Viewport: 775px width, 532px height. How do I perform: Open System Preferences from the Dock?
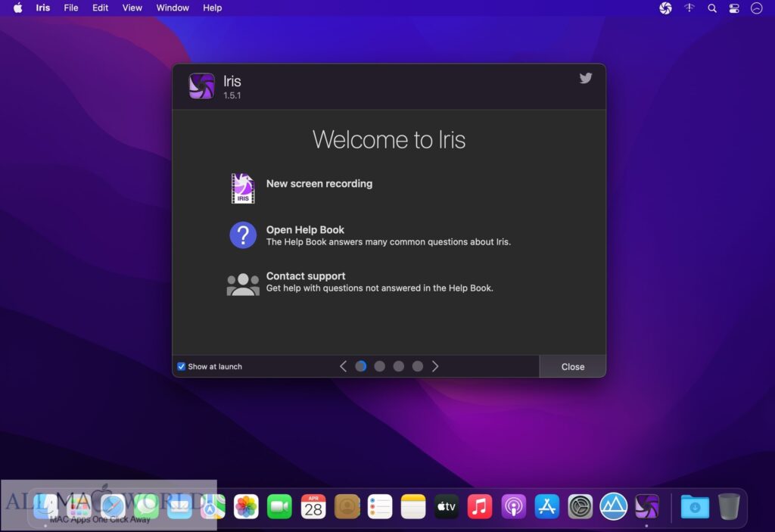coord(580,507)
